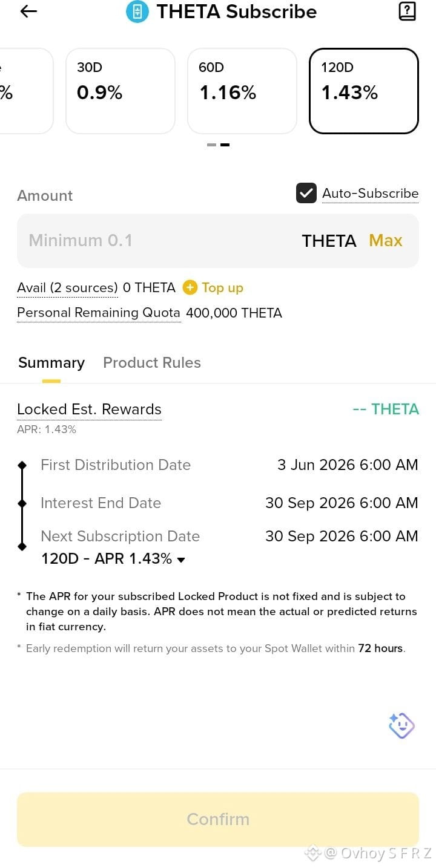
Task: Click the yellow plus Top up icon
Action: point(190,287)
